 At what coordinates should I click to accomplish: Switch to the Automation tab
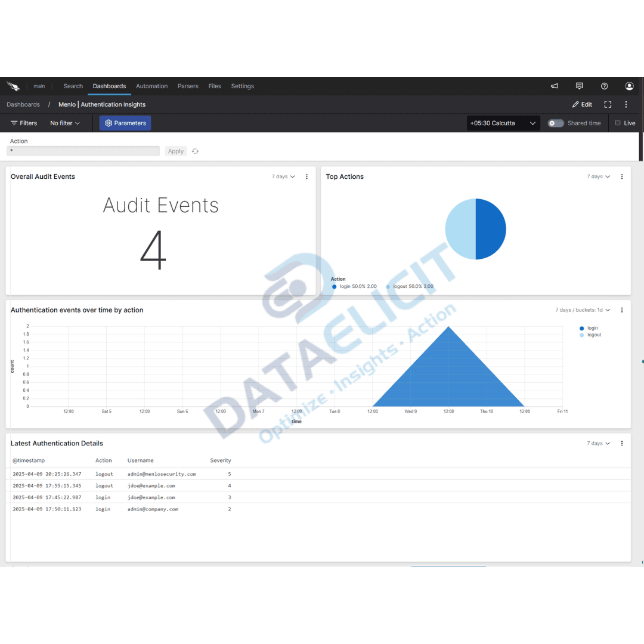[x=151, y=86]
